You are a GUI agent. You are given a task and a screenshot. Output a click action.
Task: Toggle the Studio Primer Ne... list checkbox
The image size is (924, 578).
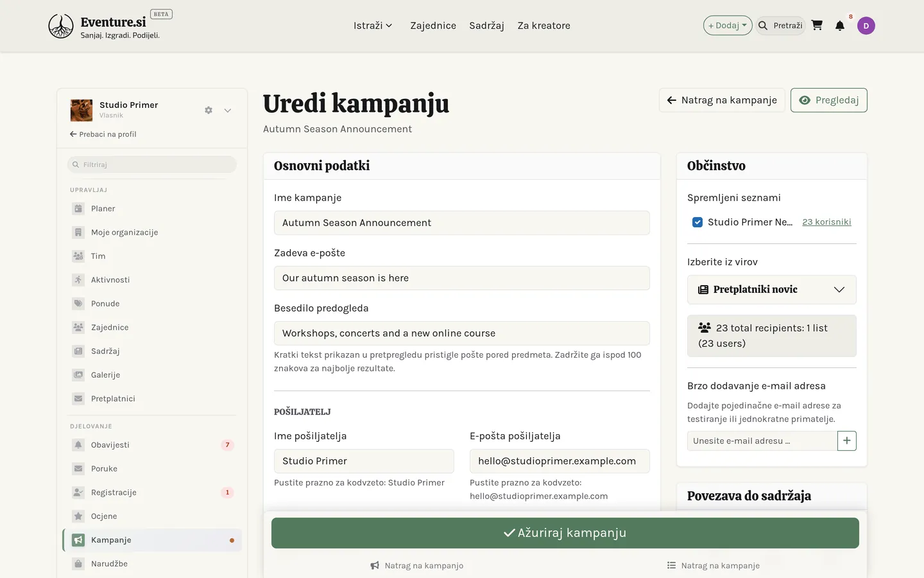point(697,222)
